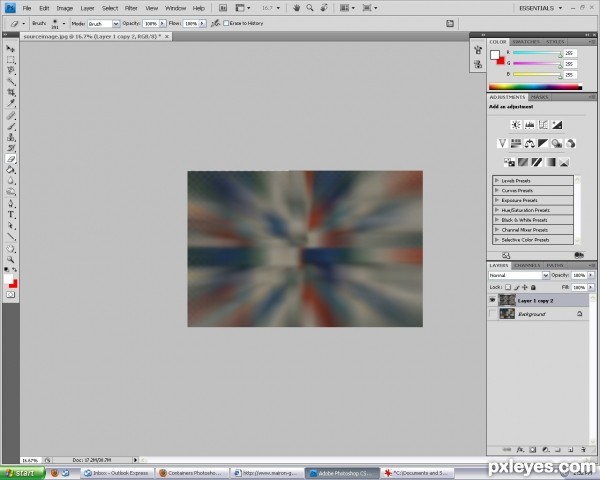This screenshot has width=600, height=480.
Task: Select the Eyedropper tool
Action: pos(11,103)
